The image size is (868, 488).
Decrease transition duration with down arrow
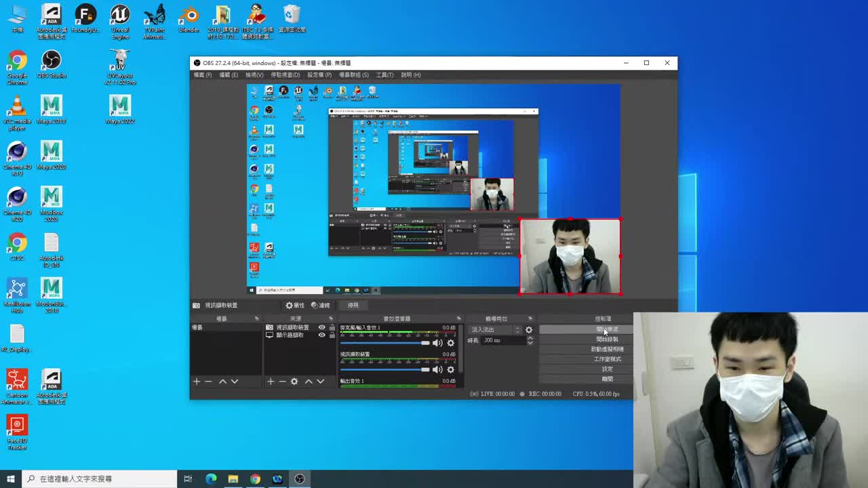point(530,343)
